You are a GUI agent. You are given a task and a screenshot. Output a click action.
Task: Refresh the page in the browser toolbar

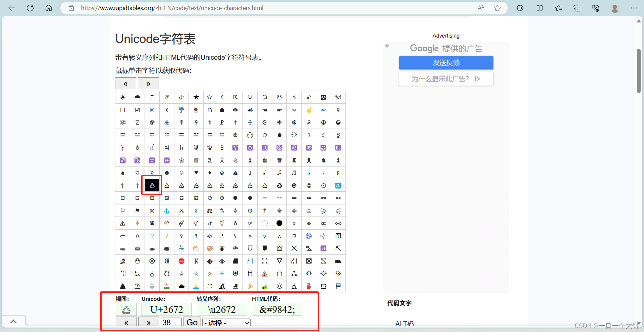[30, 8]
